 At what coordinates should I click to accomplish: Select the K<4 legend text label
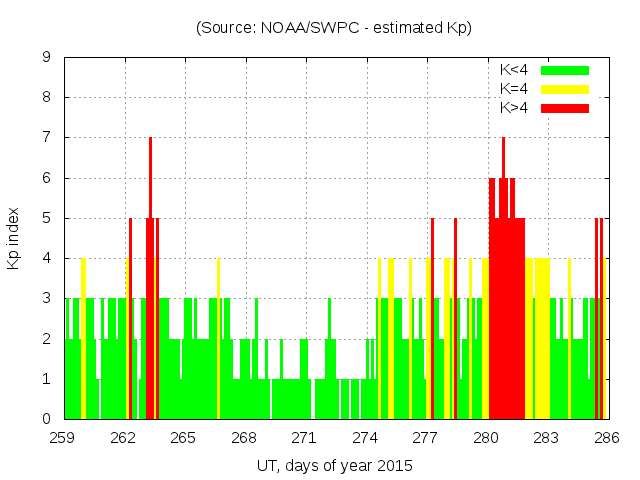(514, 70)
